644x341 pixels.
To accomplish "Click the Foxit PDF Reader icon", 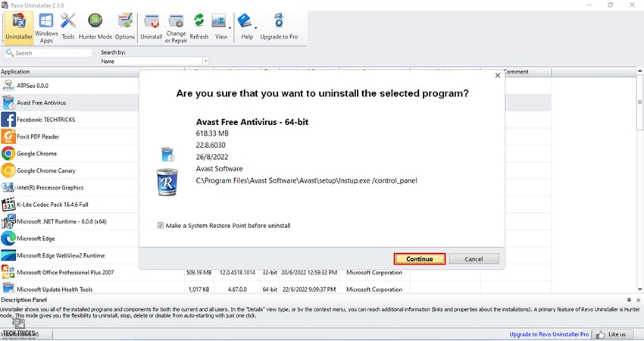I will pyautogui.click(x=8, y=136).
